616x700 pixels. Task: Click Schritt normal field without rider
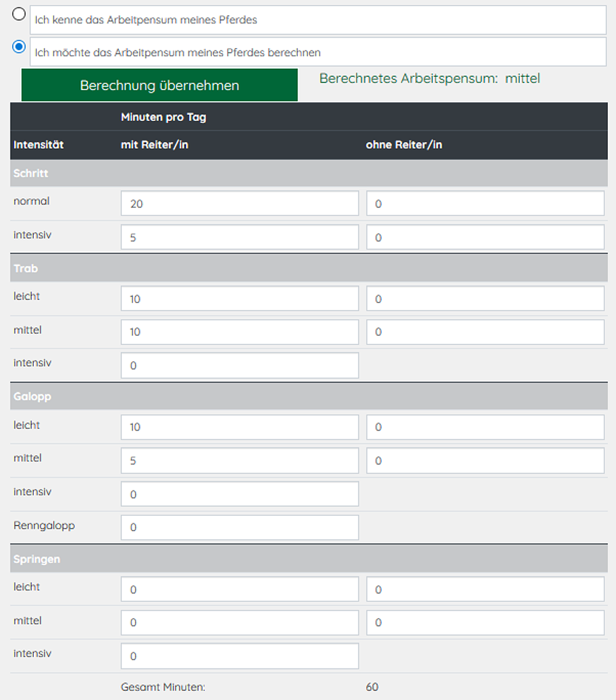click(485, 203)
